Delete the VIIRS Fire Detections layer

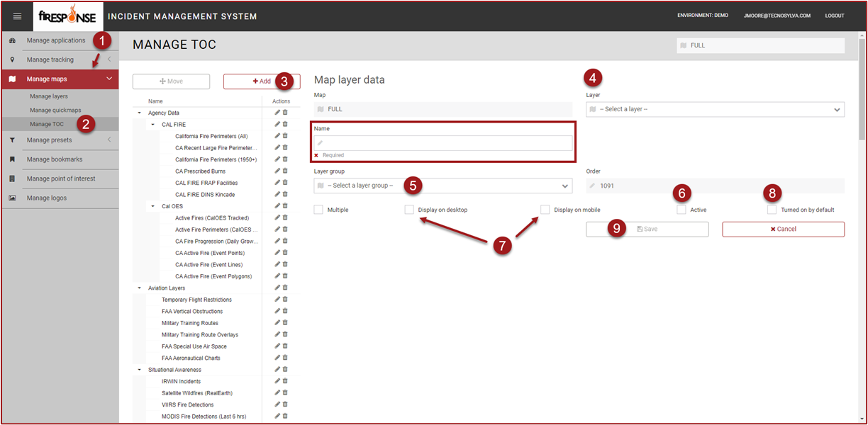tap(285, 404)
